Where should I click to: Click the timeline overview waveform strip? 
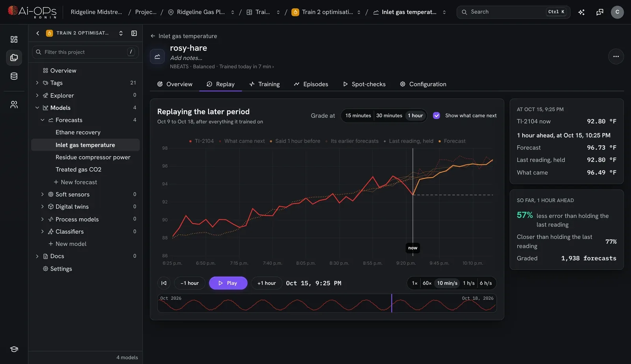click(327, 303)
